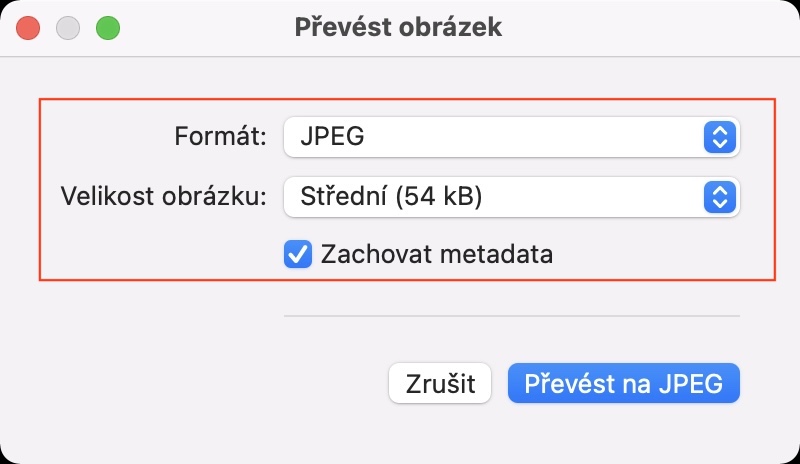This screenshot has width=800, height=464.
Task: Click the horizontal separator line above buttons
Action: 510,316
